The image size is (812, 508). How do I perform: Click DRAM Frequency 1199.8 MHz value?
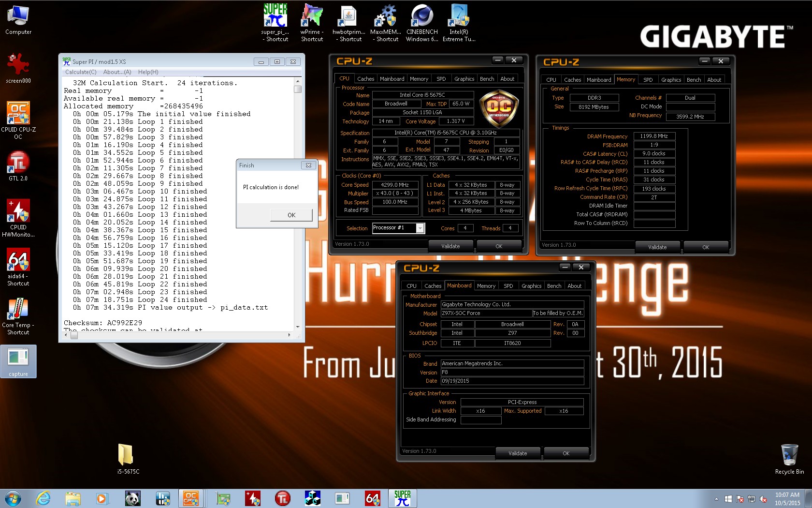(654, 136)
